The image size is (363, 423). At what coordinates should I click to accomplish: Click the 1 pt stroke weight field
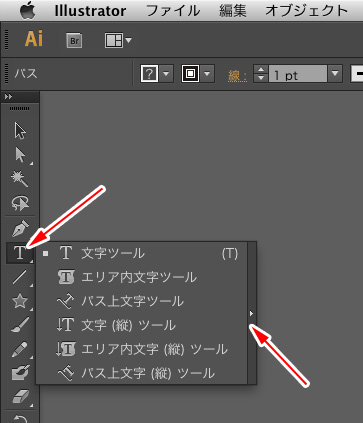click(x=297, y=74)
